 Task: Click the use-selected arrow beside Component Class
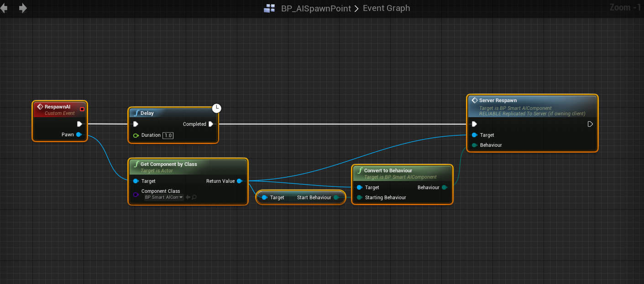[x=188, y=197]
